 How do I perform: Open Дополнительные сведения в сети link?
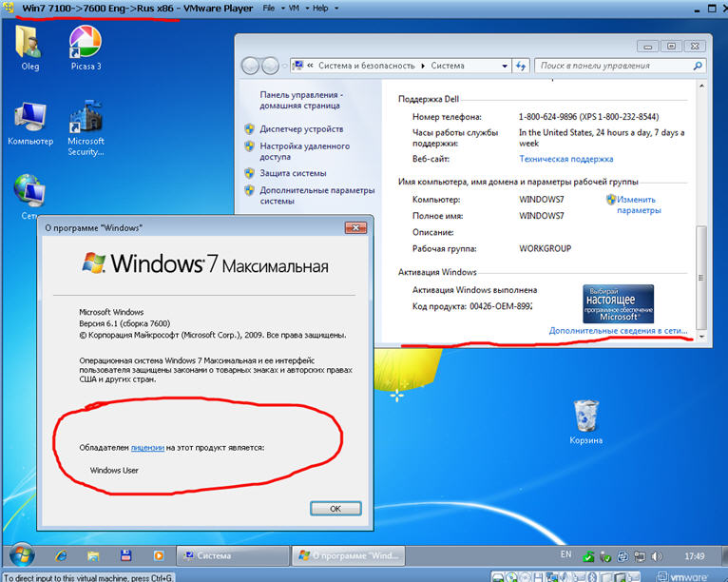(618, 330)
